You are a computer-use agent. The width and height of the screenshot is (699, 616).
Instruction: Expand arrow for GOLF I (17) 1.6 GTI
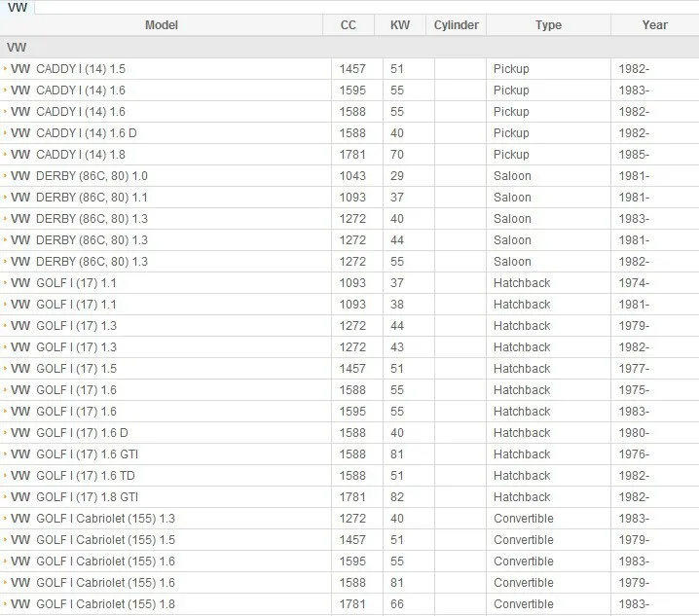(x=5, y=453)
